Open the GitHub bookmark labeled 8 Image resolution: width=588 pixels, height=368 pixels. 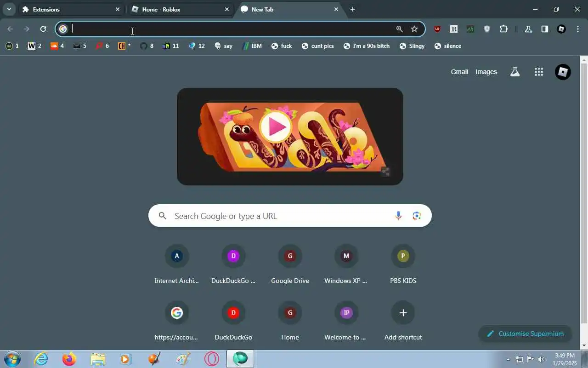pyautogui.click(x=147, y=46)
